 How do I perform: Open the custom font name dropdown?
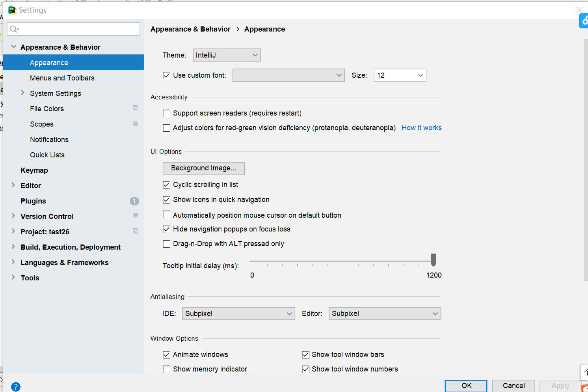288,75
